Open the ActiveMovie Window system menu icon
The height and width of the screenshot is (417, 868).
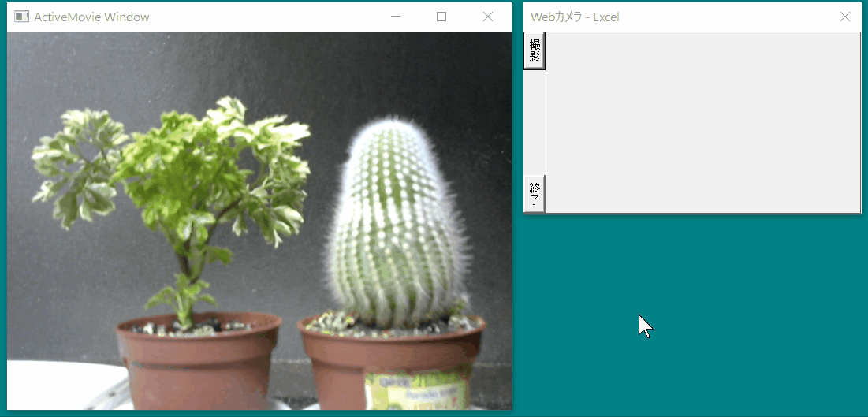pyautogui.click(x=21, y=17)
